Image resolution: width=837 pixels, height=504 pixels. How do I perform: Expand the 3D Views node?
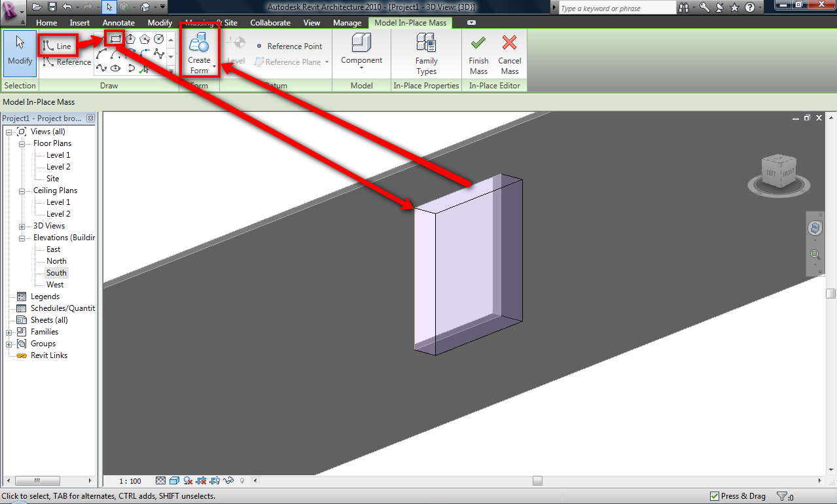tap(22, 226)
